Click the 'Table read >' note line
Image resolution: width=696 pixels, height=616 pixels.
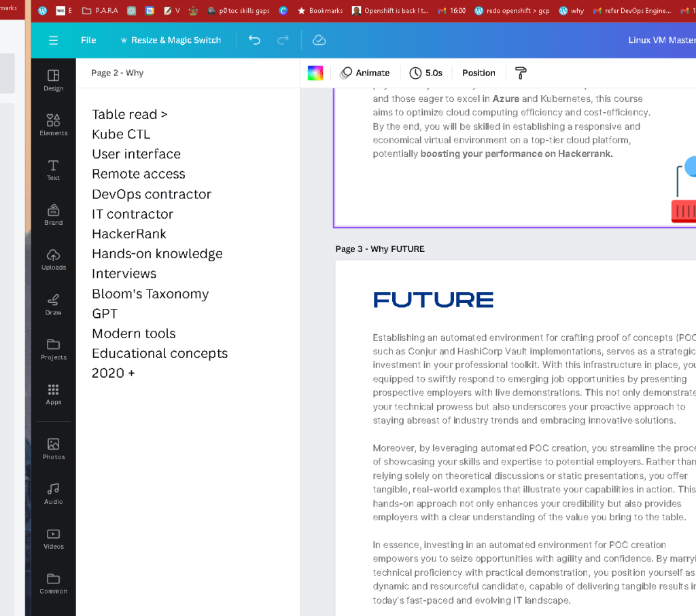(130, 114)
